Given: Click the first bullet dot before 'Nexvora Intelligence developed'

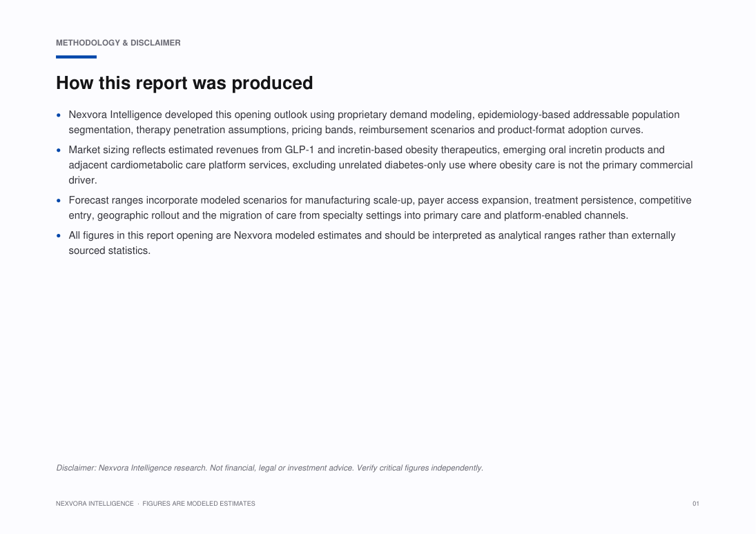Looking at the screenshot, I should (58, 115).
